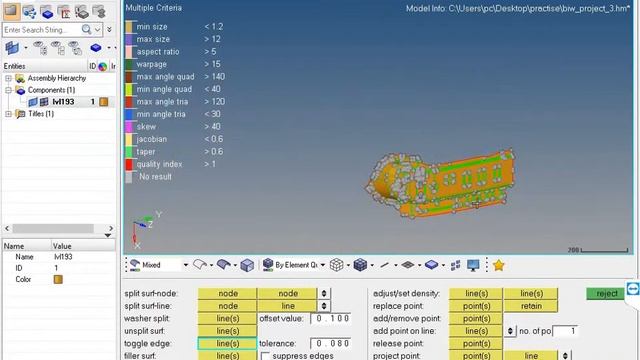
Task: Expand the Titles (1) node
Action: click(8, 114)
